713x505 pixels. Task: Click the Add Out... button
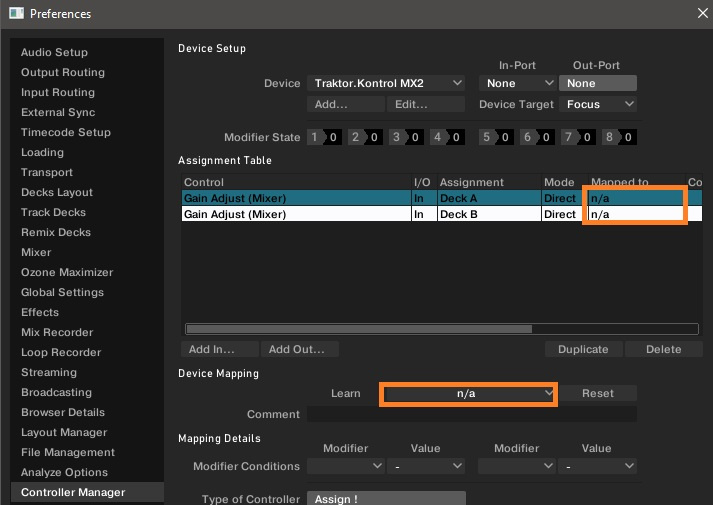(302, 350)
